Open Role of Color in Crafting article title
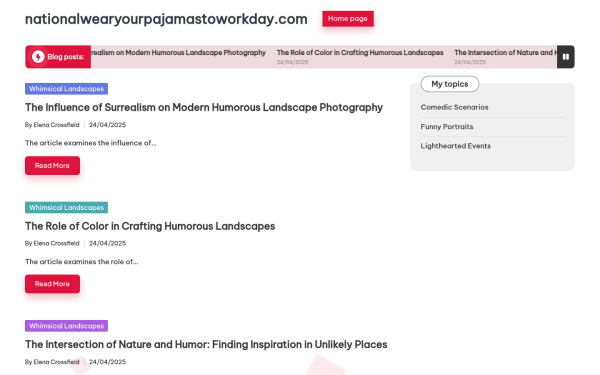 [x=150, y=226]
